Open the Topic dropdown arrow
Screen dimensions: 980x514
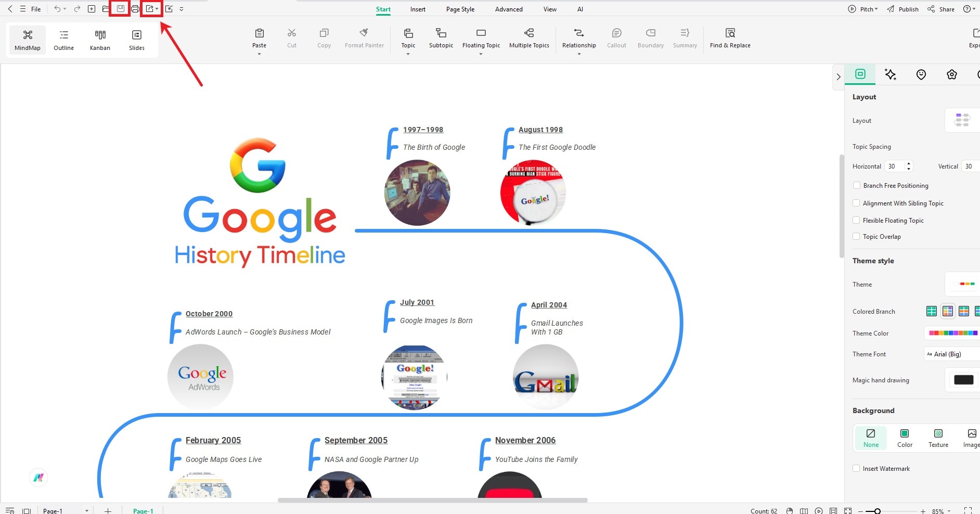coord(408,54)
